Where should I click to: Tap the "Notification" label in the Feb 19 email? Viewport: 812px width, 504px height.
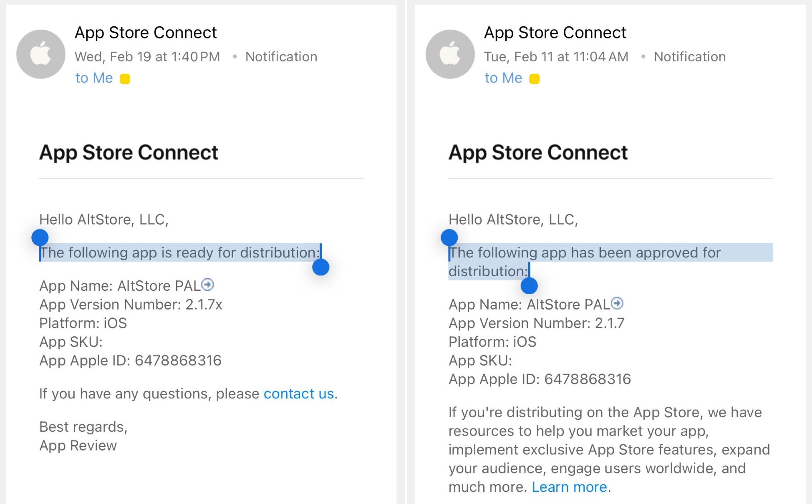pyautogui.click(x=281, y=57)
